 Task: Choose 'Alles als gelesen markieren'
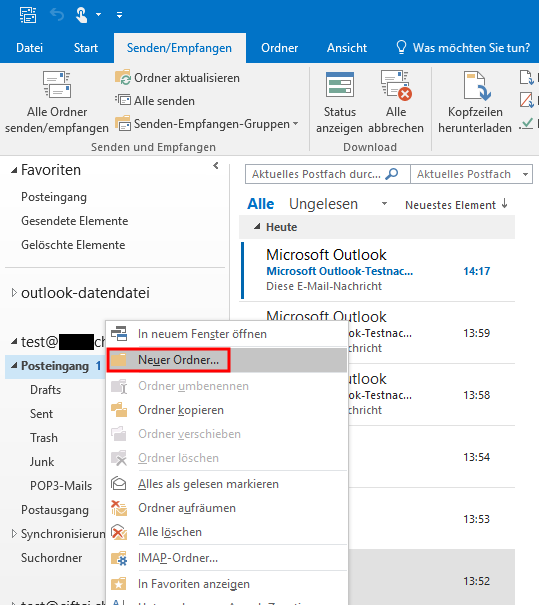pyautogui.click(x=226, y=484)
